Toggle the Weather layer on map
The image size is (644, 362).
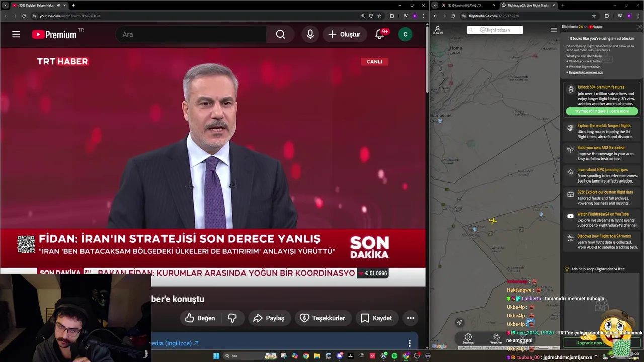click(496, 338)
